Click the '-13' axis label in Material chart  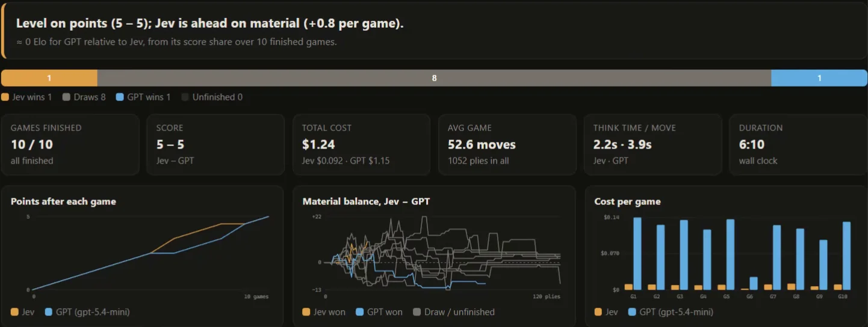click(317, 290)
